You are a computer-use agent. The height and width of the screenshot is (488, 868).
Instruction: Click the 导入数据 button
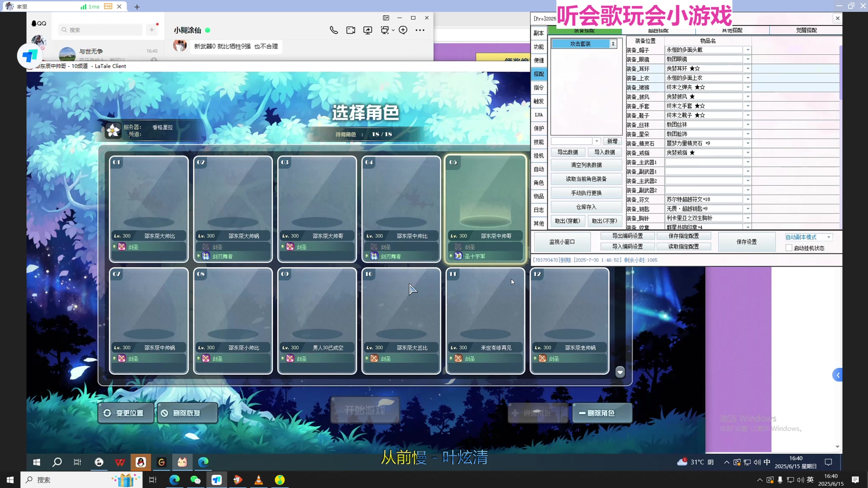tap(605, 152)
